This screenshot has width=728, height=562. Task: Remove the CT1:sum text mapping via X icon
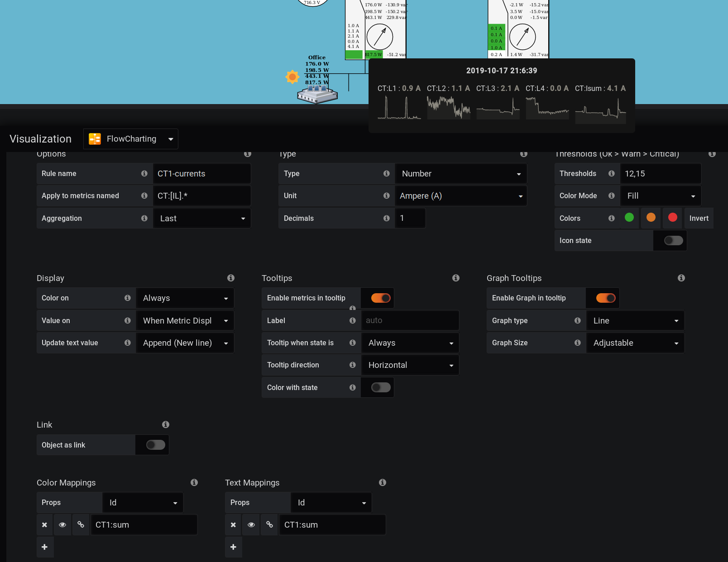233,524
